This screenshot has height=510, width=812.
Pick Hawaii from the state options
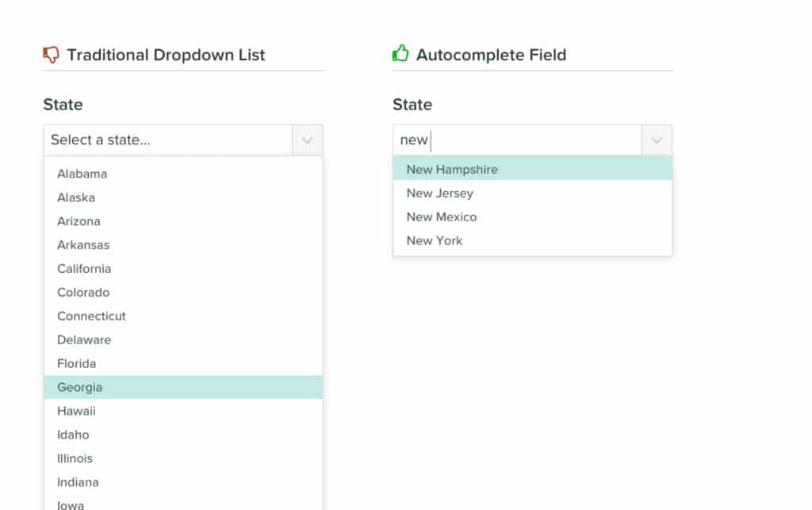pyautogui.click(x=76, y=411)
